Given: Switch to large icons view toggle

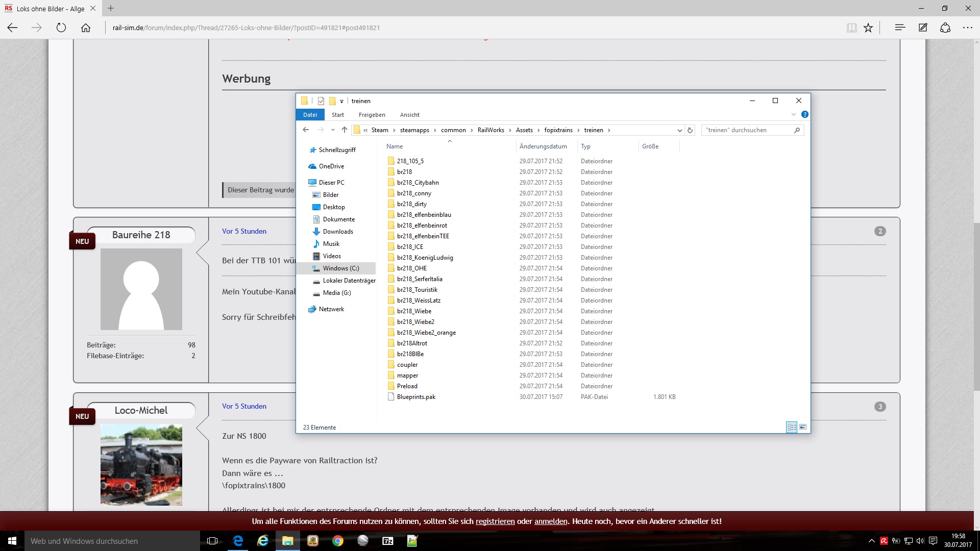Looking at the screenshot, I should [x=803, y=427].
